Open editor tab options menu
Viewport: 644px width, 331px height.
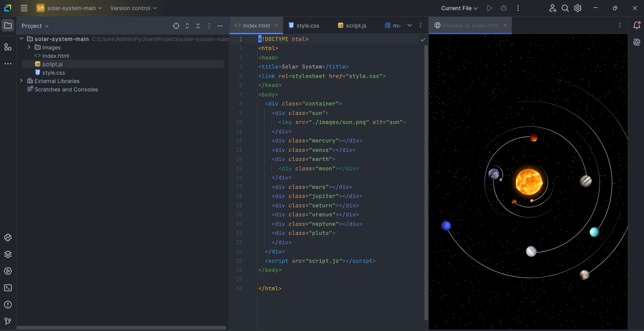[421, 25]
